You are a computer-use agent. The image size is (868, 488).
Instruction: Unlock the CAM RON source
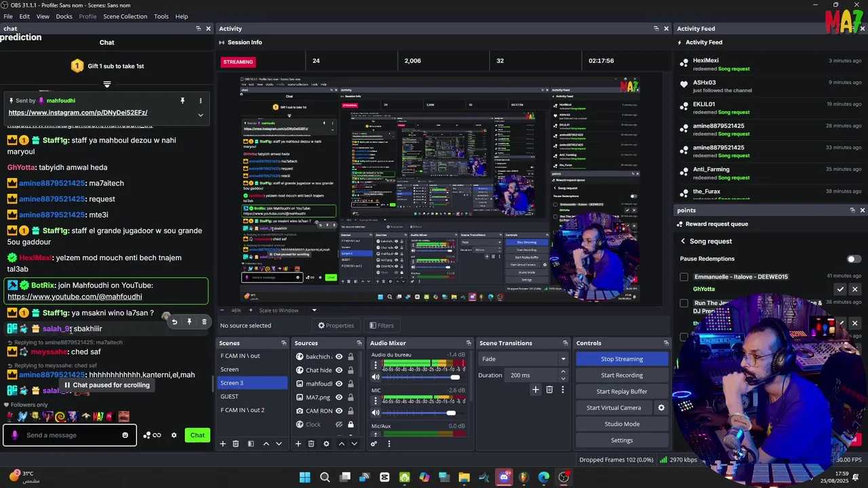351,411
